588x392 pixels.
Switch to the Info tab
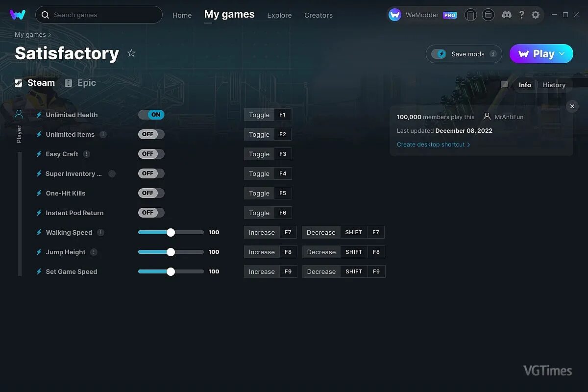pos(525,85)
